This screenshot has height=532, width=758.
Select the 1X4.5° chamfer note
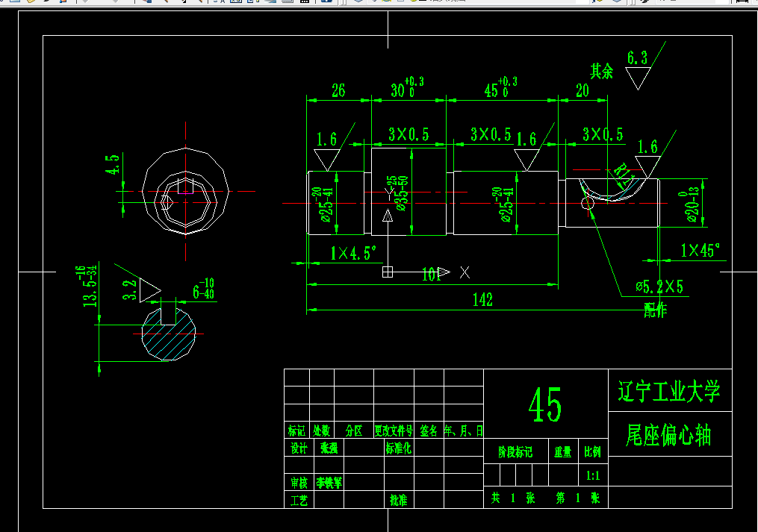point(353,253)
